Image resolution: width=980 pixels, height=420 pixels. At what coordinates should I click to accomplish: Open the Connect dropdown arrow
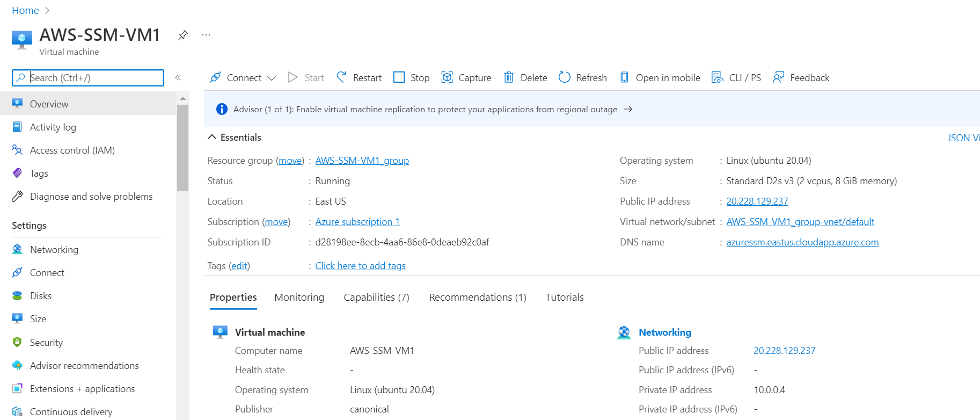coord(272,78)
